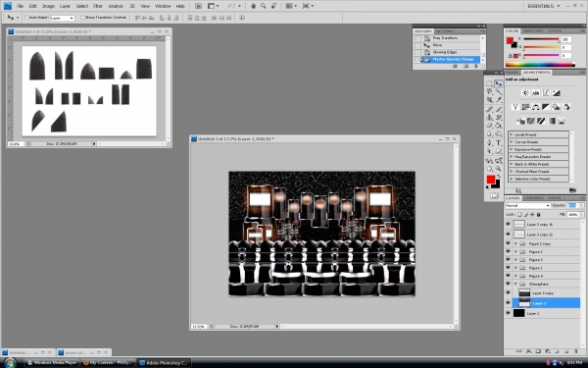Toggle the lock all icon in Layers panel
The image size is (588, 368).
tap(538, 214)
